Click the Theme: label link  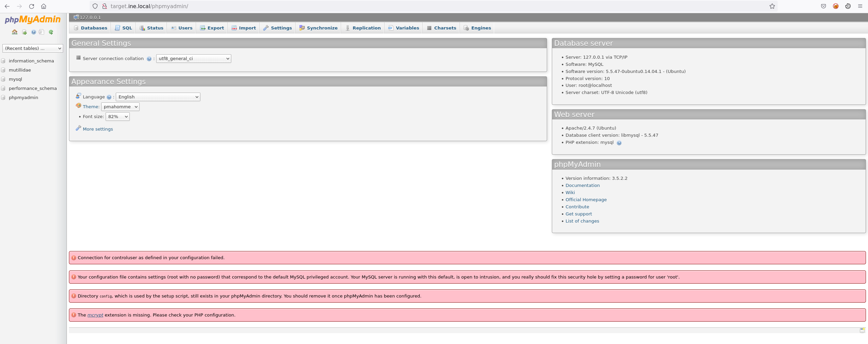91,107
